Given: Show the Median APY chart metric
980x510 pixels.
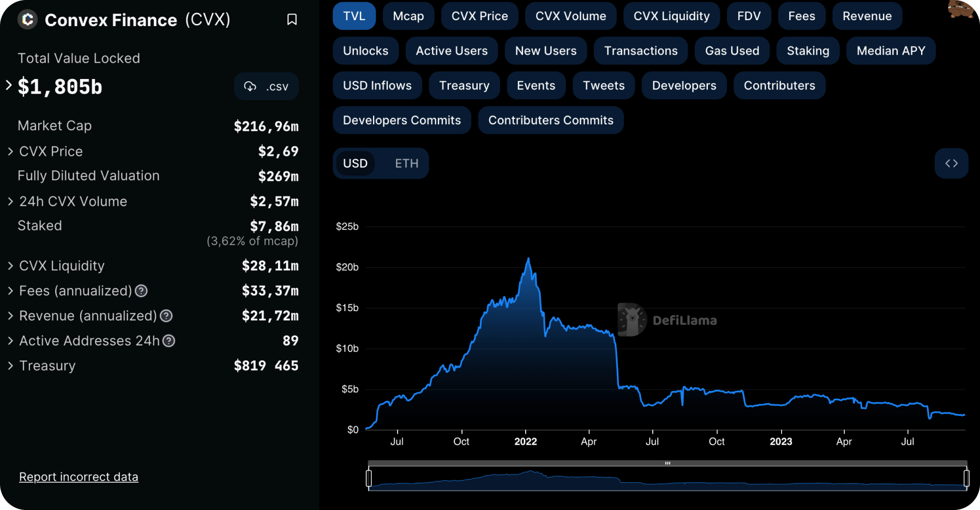Looking at the screenshot, I should pos(891,51).
